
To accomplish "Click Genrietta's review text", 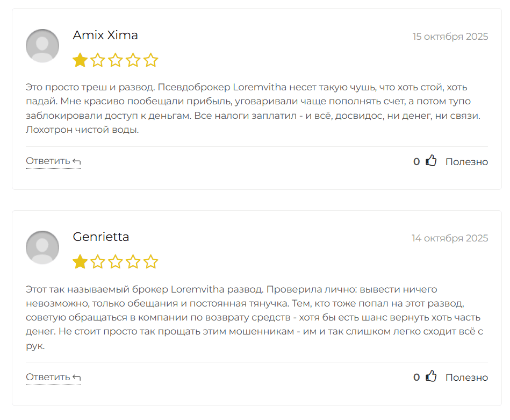I will coord(253,317).
